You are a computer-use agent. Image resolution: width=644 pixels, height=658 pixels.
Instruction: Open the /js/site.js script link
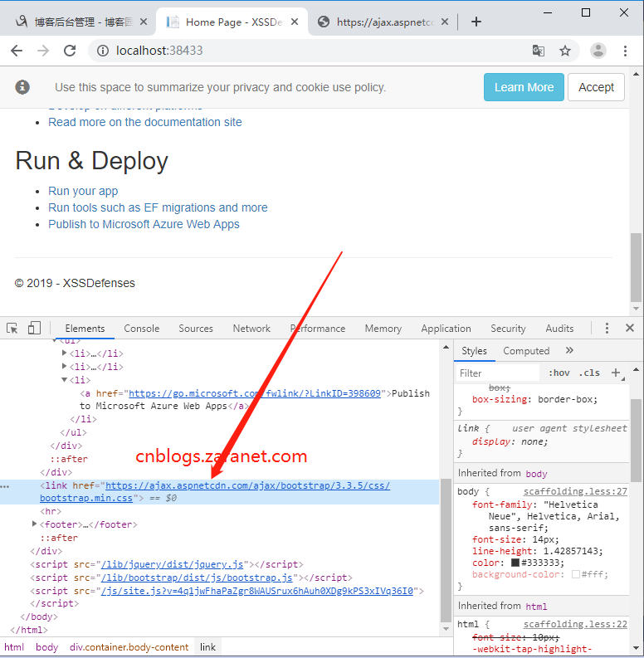coord(257,591)
